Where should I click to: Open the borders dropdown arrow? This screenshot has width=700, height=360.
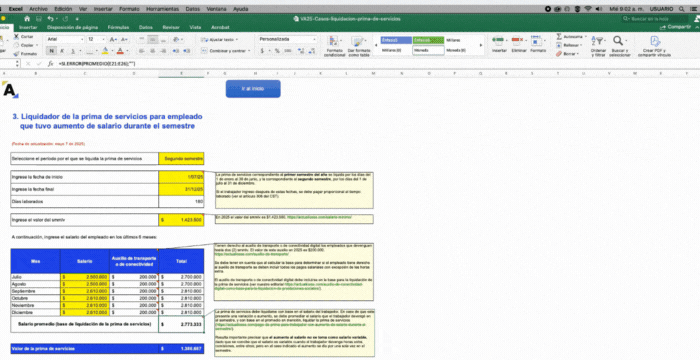coord(97,51)
